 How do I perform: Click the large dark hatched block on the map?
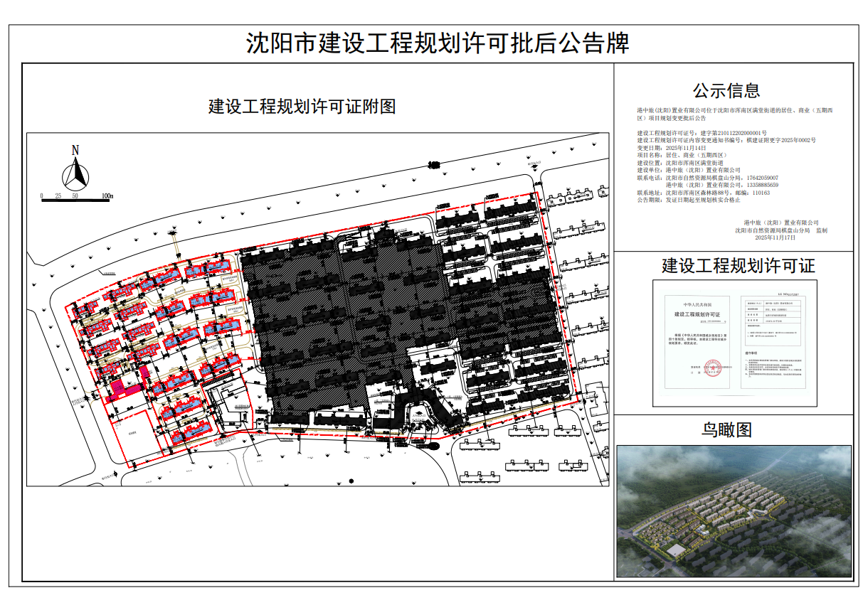(x=342, y=320)
